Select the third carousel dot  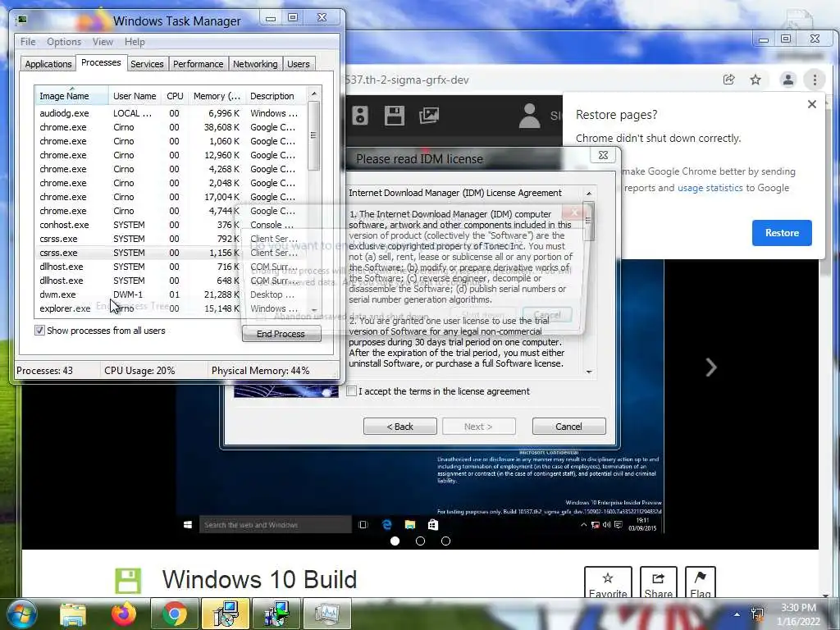tap(445, 541)
